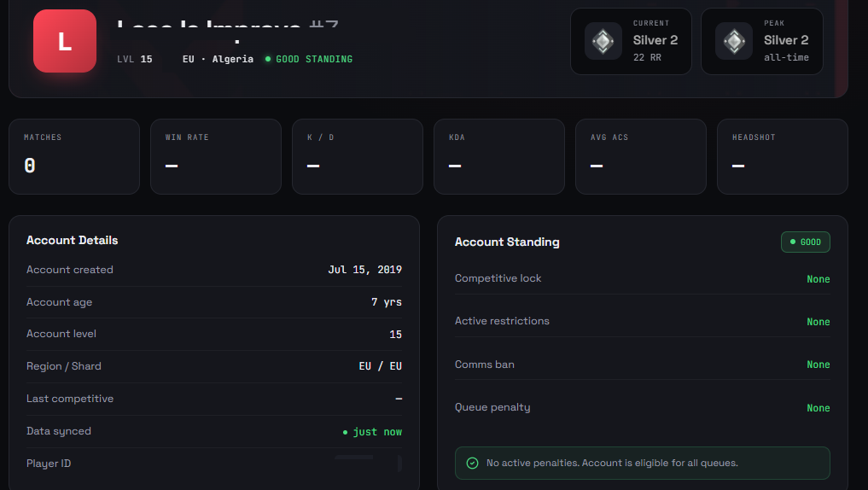Click the 'Account created' label
868x490 pixels.
tap(70, 270)
